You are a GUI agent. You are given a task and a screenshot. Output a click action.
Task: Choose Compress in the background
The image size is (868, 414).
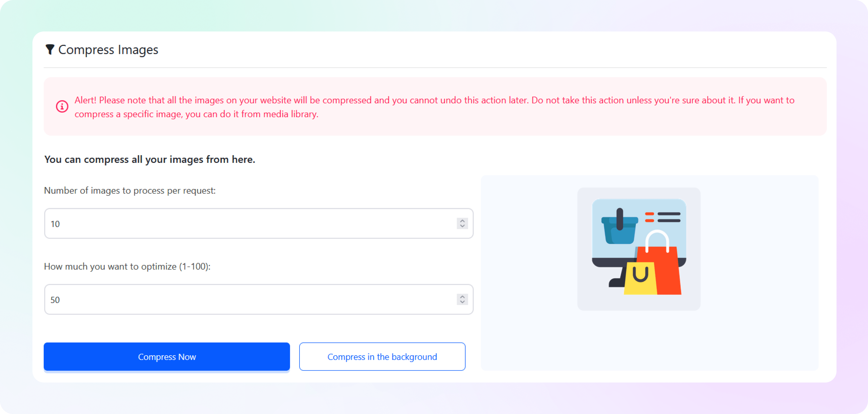pos(382,357)
